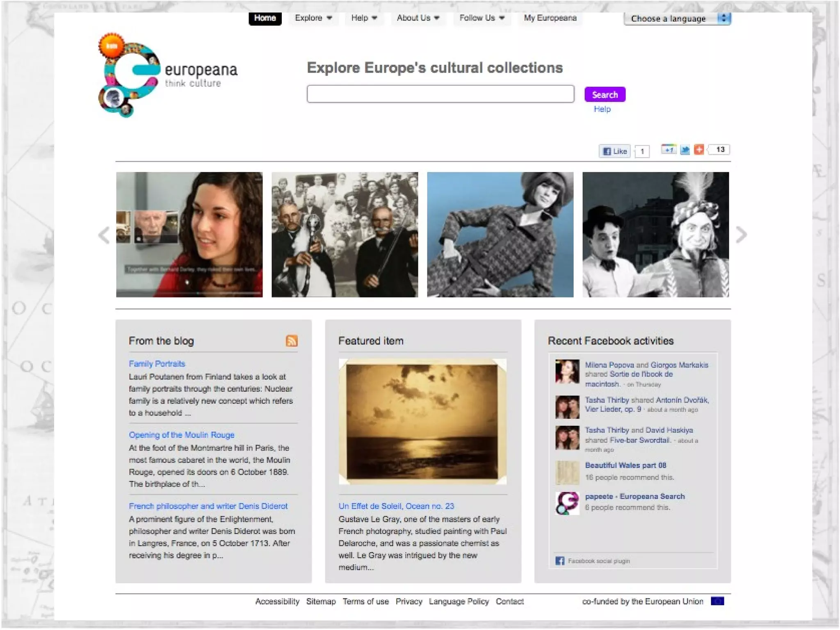Subscribe via the blog RSS feed icon

tap(292, 341)
